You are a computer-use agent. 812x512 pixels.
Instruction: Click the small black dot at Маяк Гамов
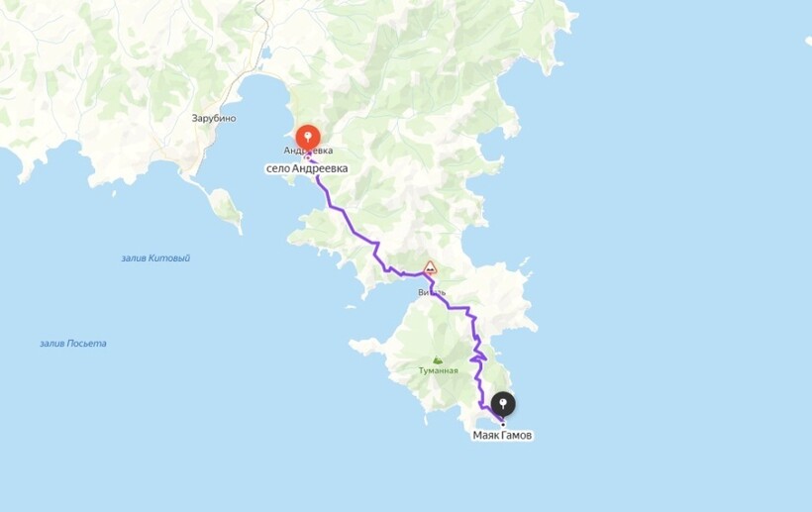pos(502,425)
